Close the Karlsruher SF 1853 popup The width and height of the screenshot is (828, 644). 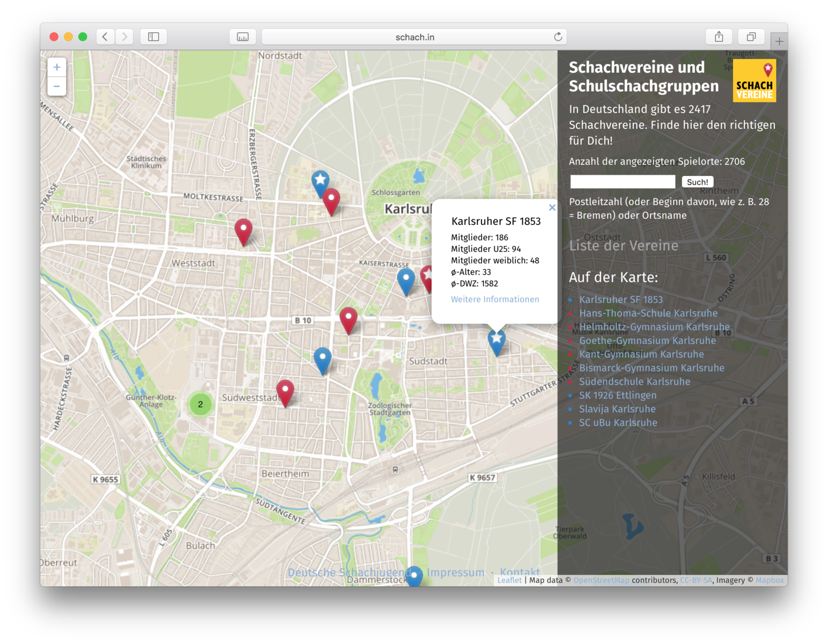tap(552, 208)
